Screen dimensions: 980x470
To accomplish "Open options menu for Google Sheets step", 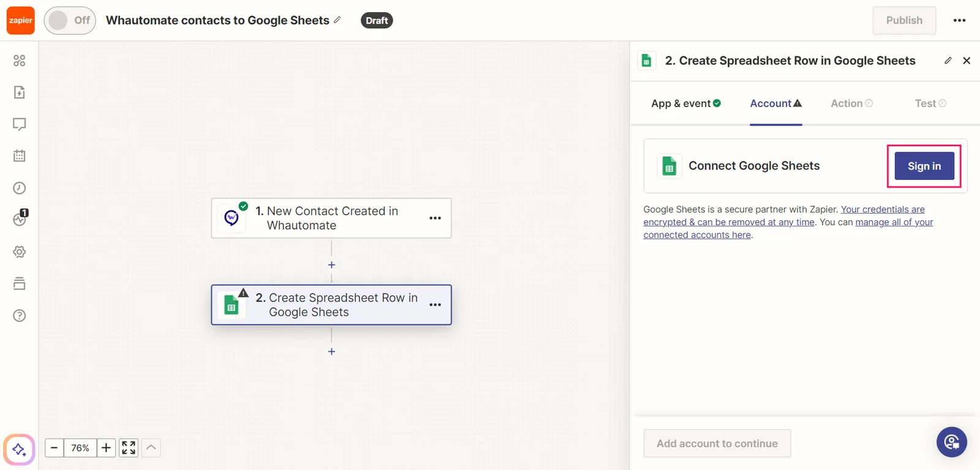I will 435,305.
